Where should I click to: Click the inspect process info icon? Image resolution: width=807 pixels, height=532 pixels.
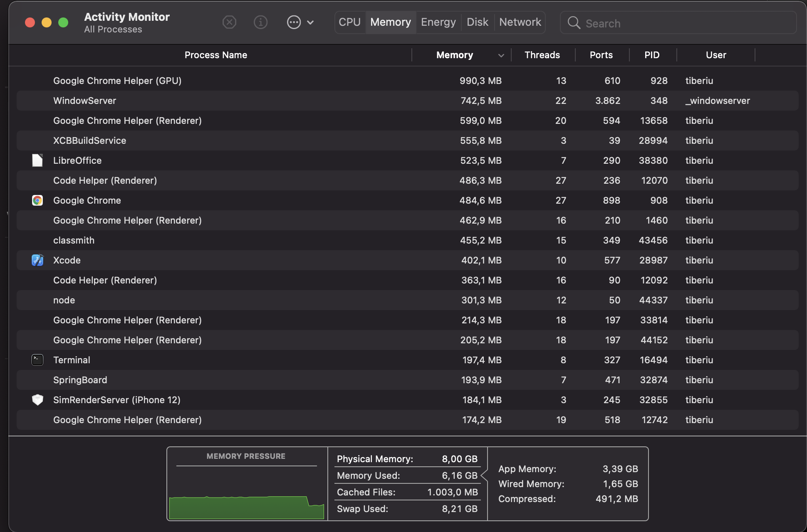click(260, 22)
